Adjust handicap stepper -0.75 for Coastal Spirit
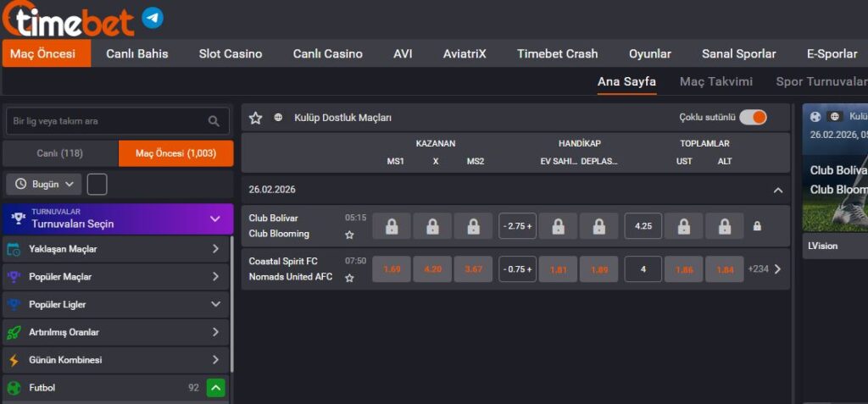 pyautogui.click(x=518, y=269)
